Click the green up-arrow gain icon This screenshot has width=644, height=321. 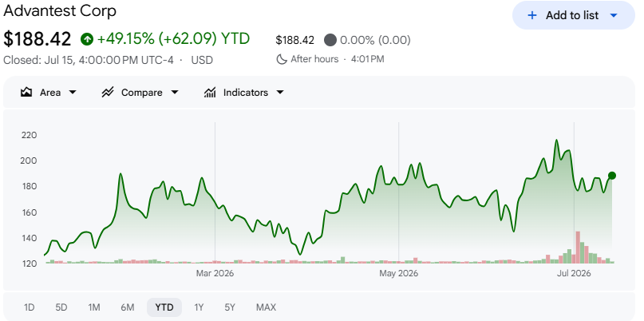(87, 39)
